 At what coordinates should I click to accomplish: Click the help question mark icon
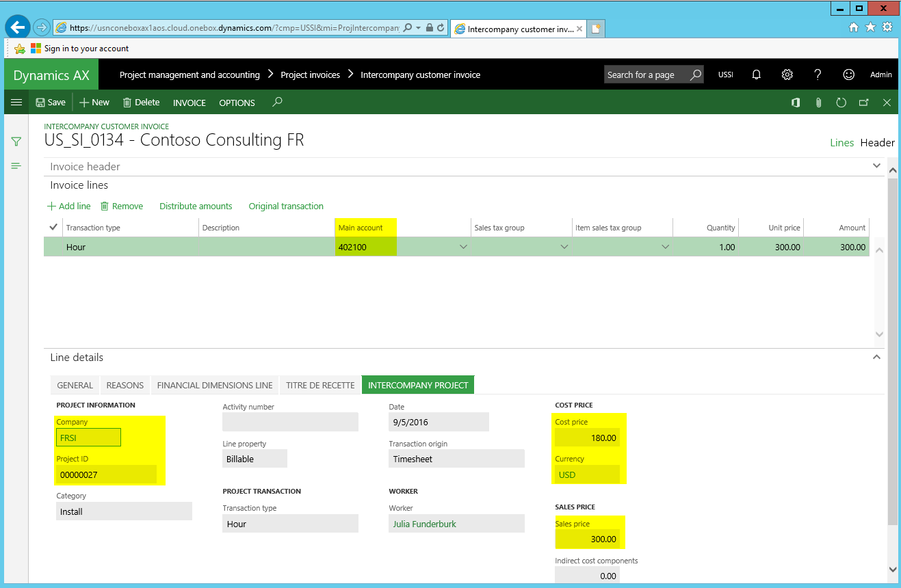point(818,75)
